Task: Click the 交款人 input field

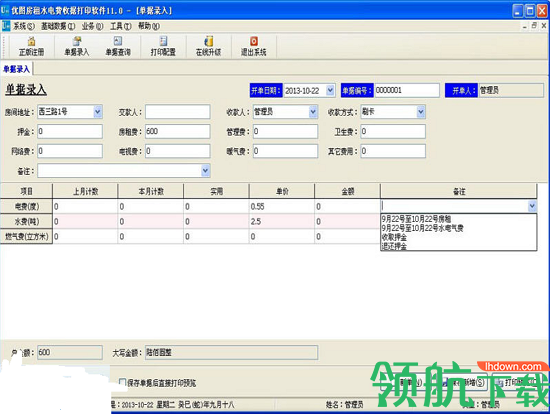Action: point(177,112)
